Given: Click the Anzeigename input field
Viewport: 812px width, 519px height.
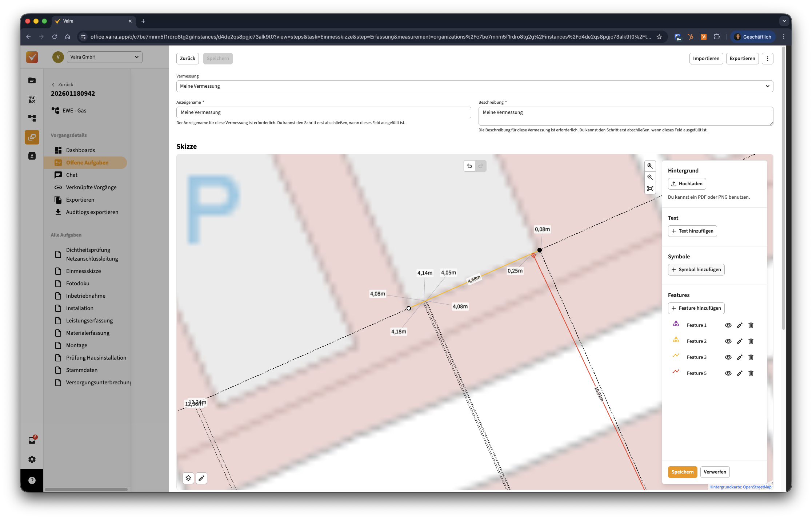Looking at the screenshot, I should pos(323,112).
